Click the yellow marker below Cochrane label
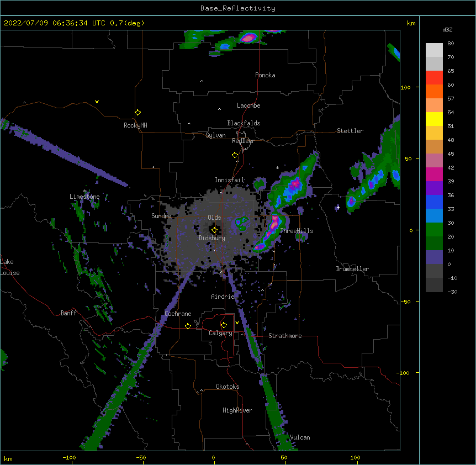476x465 pixels. [x=188, y=326]
